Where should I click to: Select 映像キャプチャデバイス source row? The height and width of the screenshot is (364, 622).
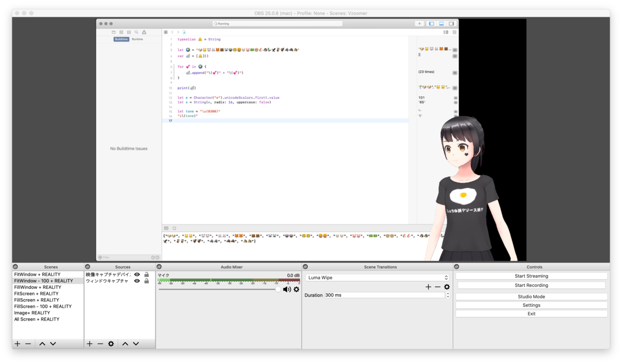click(119, 274)
